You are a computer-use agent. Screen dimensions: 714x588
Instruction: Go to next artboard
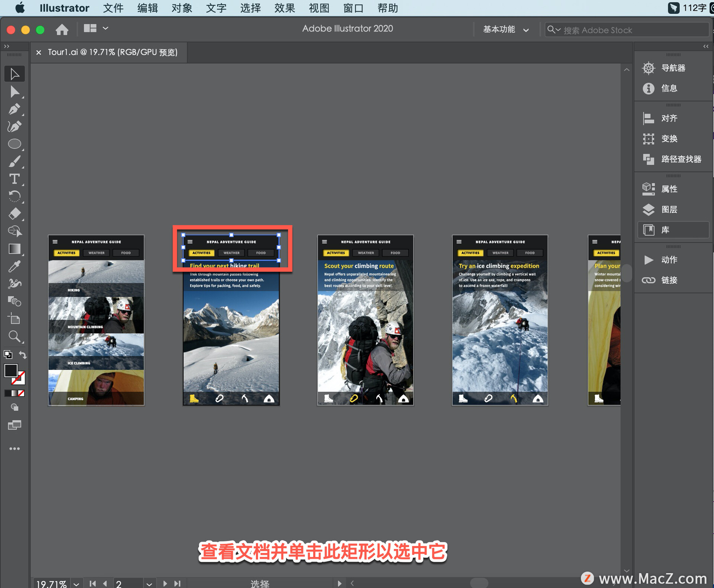(x=165, y=584)
